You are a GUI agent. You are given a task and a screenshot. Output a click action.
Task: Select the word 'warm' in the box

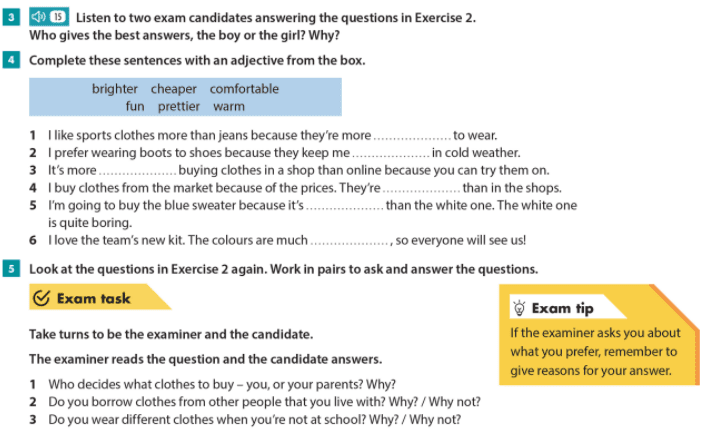[229, 106]
